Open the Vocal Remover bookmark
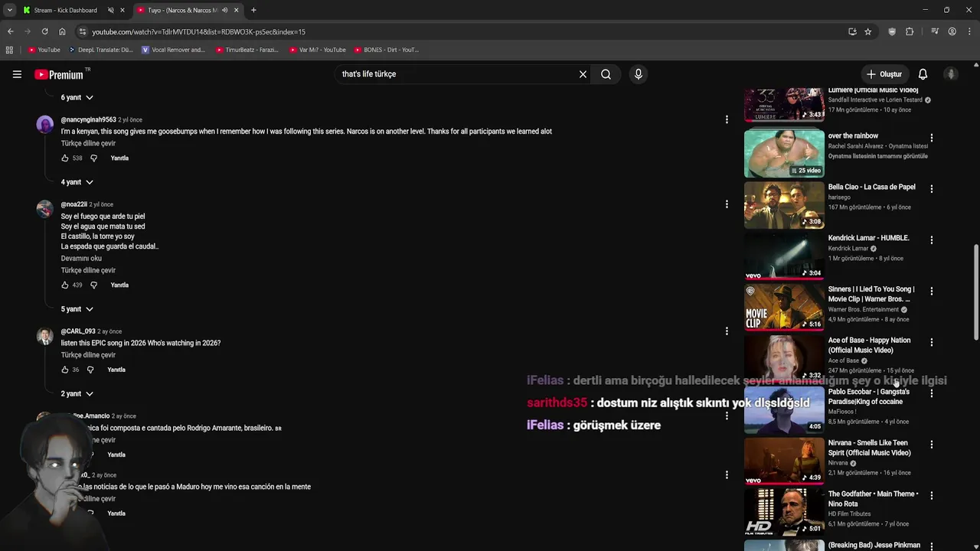The height and width of the screenshot is (551, 980). [174, 50]
